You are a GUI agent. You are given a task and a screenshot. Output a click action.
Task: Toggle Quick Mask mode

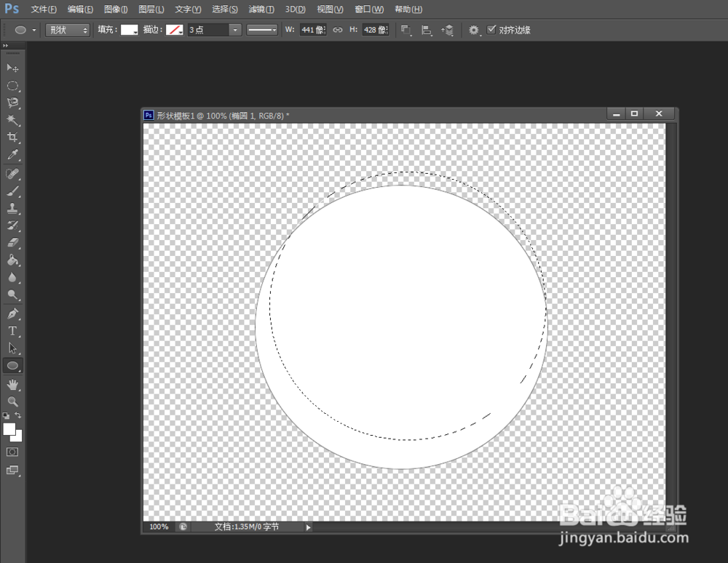pyautogui.click(x=12, y=452)
